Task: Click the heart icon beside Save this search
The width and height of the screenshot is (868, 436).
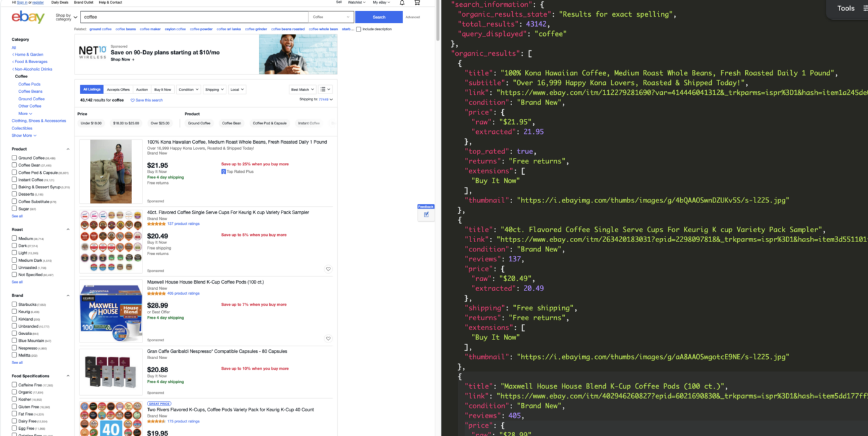Action: (x=132, y=100)
